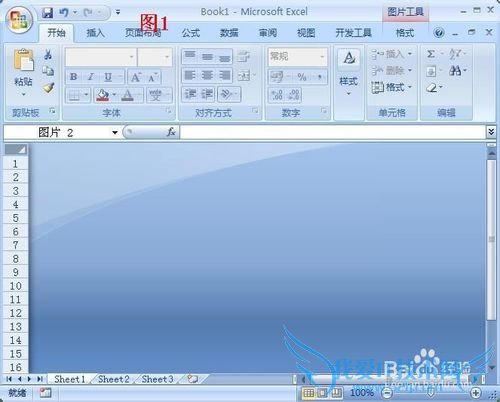
Task: Click the Clear eraser icon
Action: click(x=432, y=88)
